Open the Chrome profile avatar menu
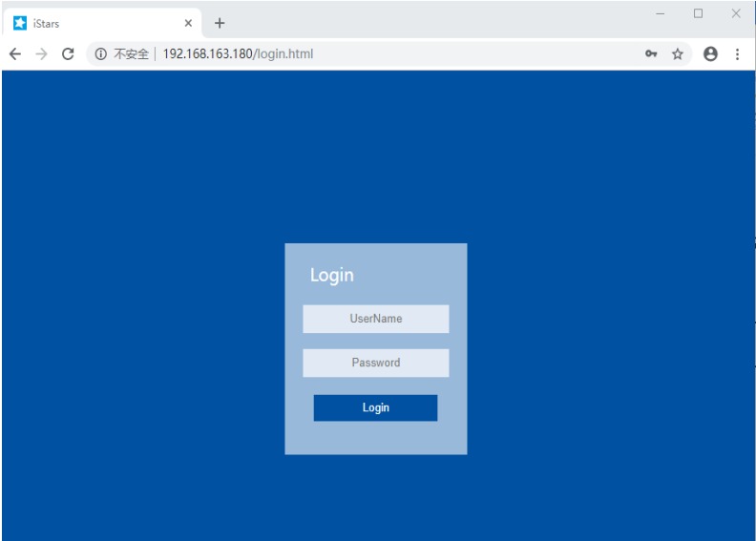 click(710, 54)
